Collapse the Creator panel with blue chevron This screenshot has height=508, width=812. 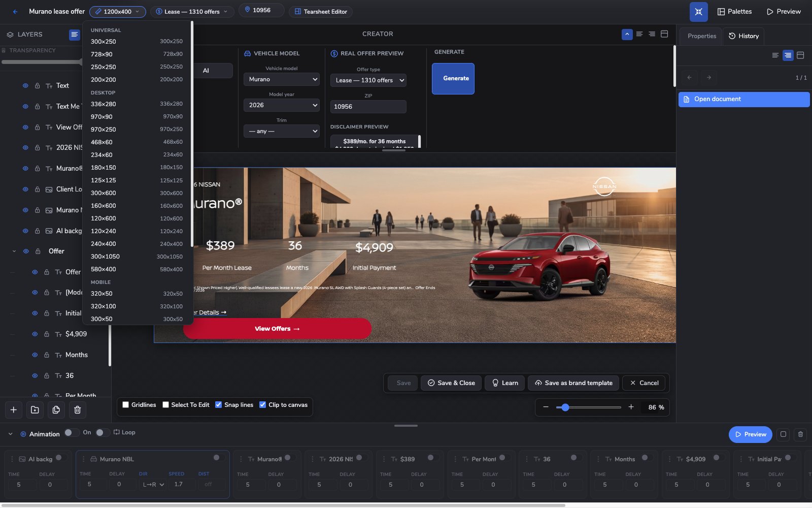(627, 34)
